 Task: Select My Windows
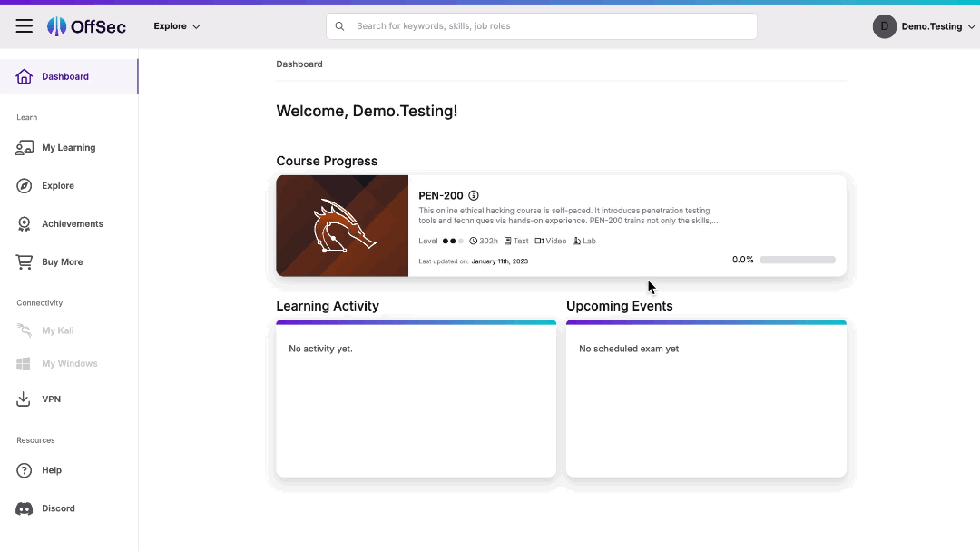pyautogui.click(x=69, y=363)
